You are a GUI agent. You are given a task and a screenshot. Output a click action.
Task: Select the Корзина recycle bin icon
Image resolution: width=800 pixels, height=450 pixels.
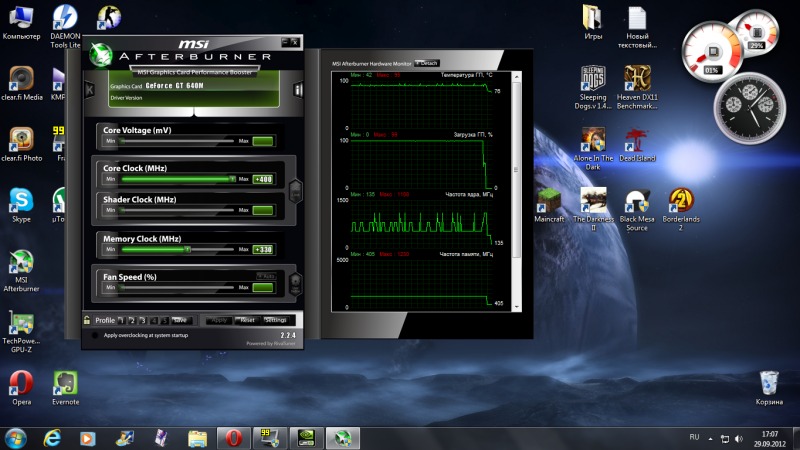click(769, 388)
